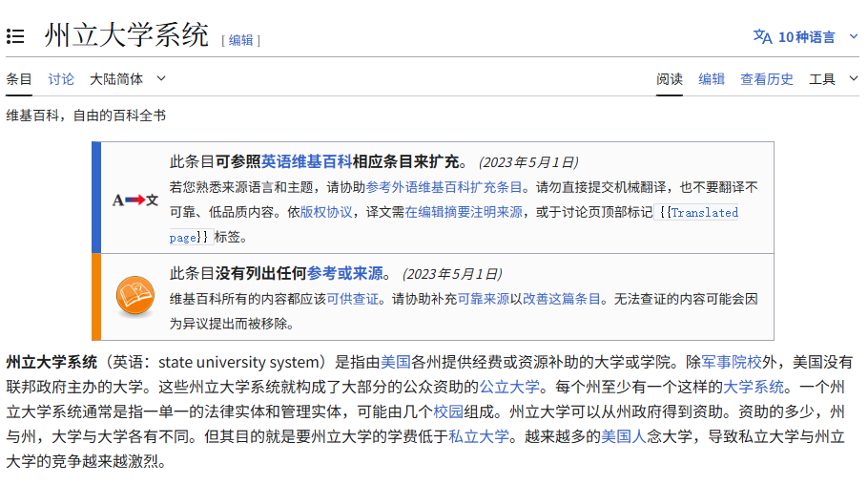The height and width of the screenshot is (485, 868).
Task: Click the date (2023年5月1日) in references notice
Action: tap(452, 274)
